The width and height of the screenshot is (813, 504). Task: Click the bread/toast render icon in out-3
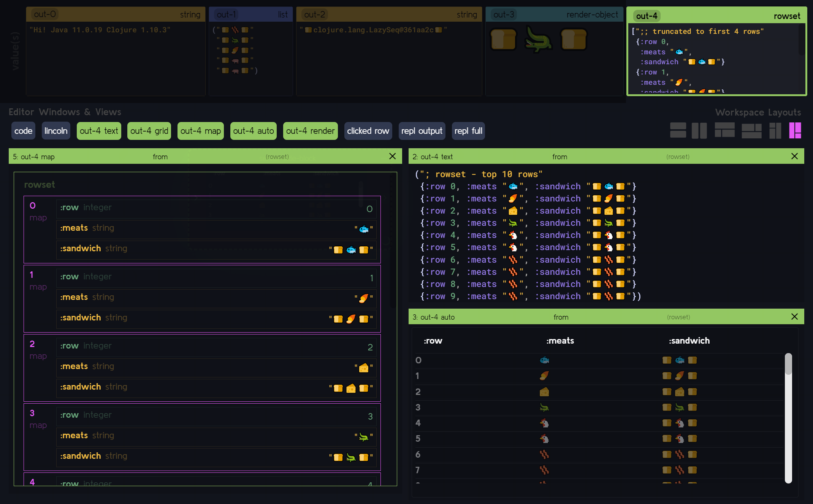504,40
